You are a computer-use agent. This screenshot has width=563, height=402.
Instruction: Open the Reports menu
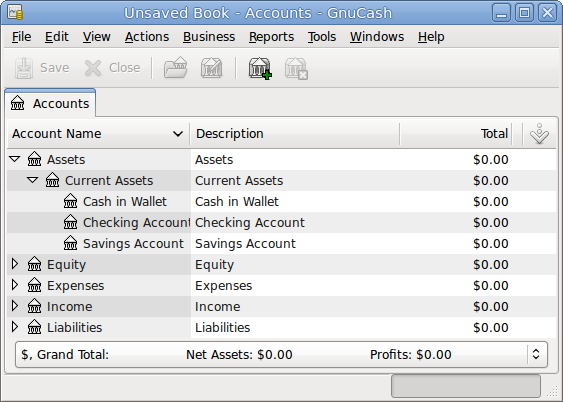pyautogui.click(x=271, y=37)
